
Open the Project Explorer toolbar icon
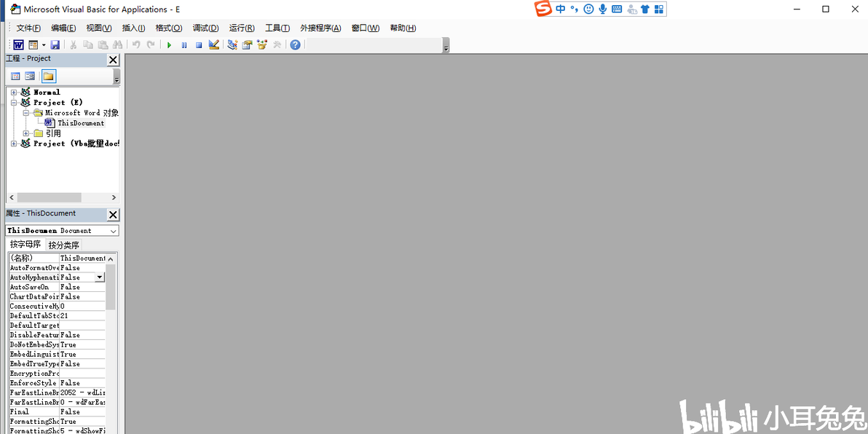[232, 45]
